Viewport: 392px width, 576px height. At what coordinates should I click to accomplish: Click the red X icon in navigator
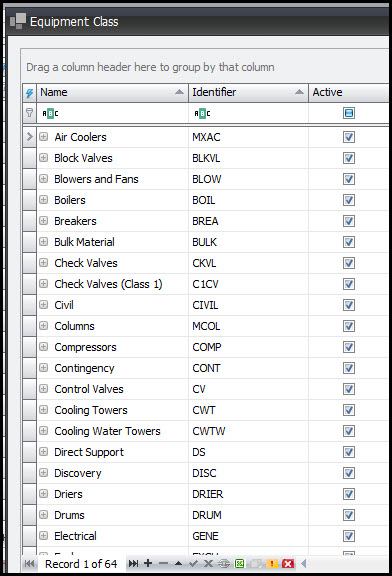click(x=288, y=563)
